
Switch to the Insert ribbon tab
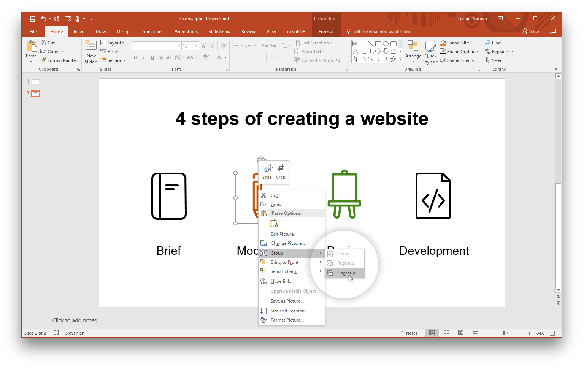[x=79, y=31]
